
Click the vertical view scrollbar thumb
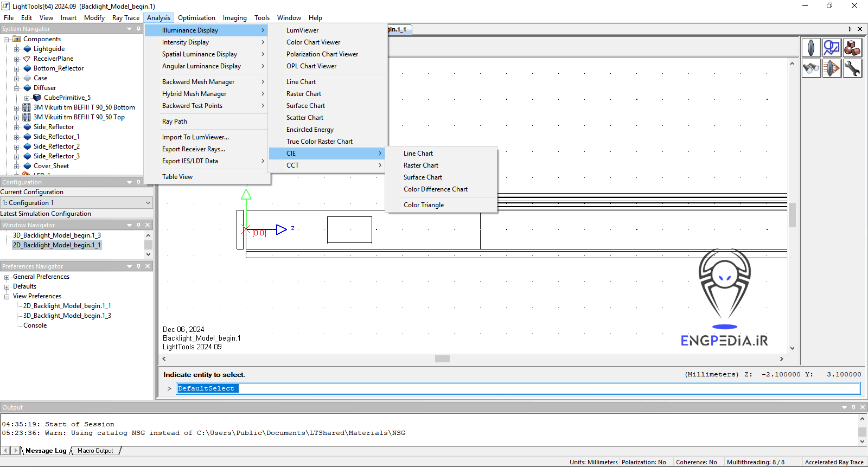pos(792,215)
